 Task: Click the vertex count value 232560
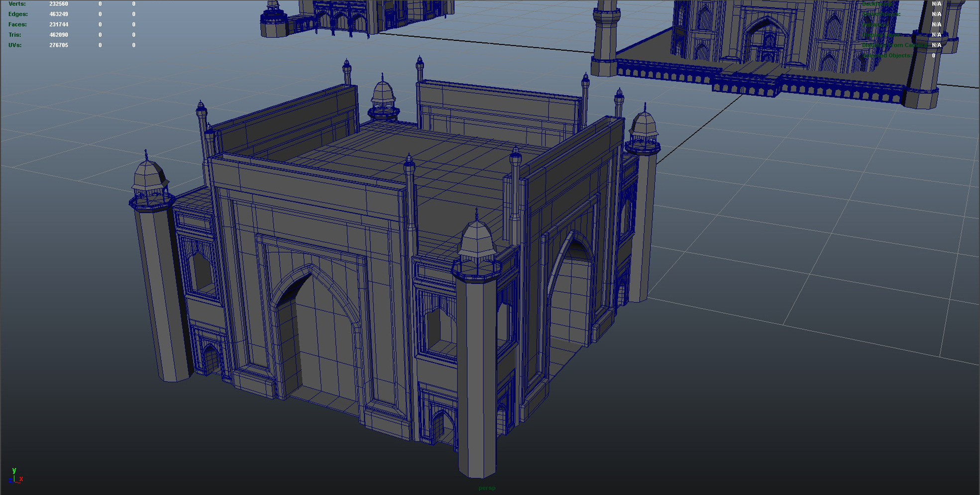[59, 4]
